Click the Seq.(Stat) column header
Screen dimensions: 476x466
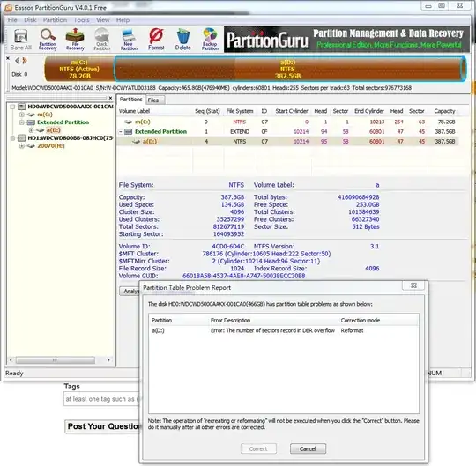pyautogui.click(x=208, y=111)
